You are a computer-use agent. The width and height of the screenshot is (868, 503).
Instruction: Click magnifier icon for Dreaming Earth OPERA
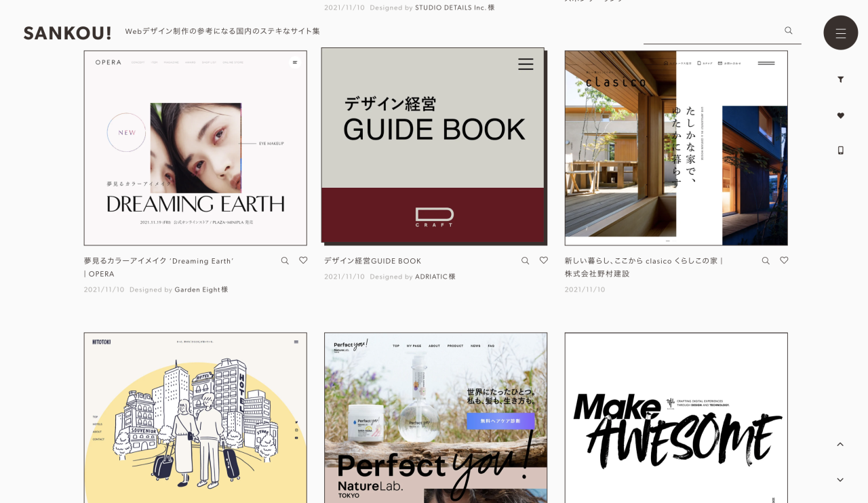click(x=285, y=260)
